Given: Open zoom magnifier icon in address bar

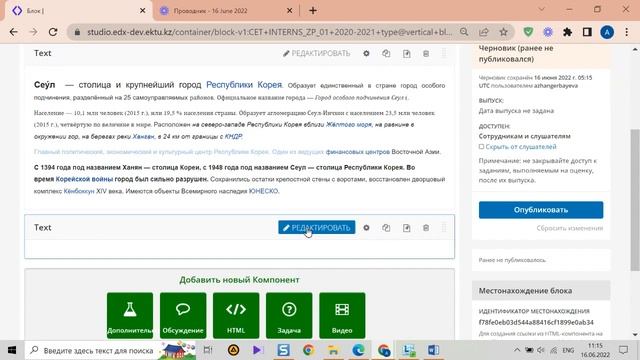Looking at the screenshot, I should 464,32.
